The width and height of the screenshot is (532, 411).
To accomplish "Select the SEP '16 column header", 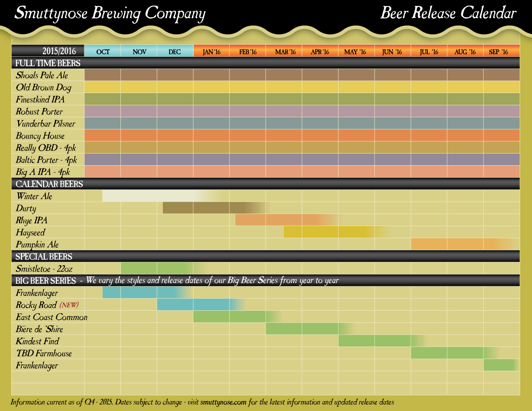I will click(502, 51).
